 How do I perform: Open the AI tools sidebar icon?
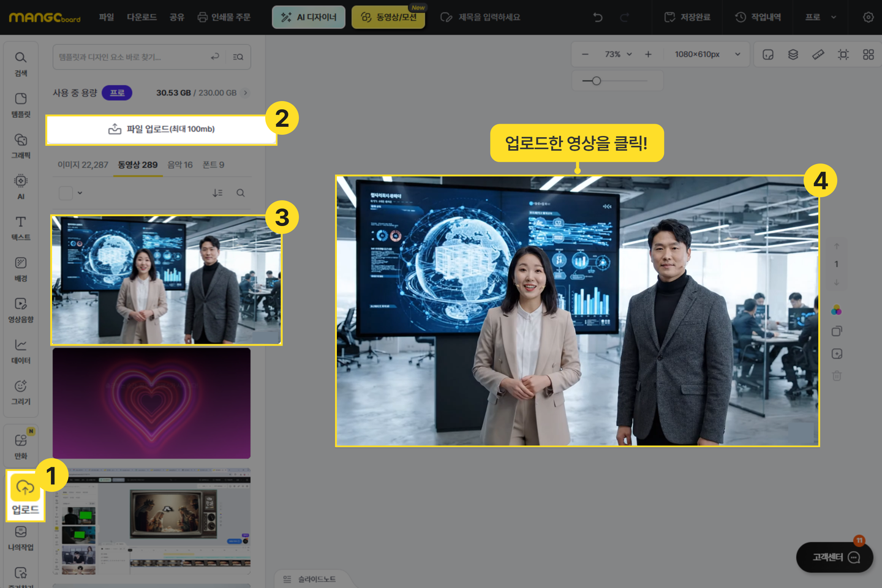(x=21, y=186)
